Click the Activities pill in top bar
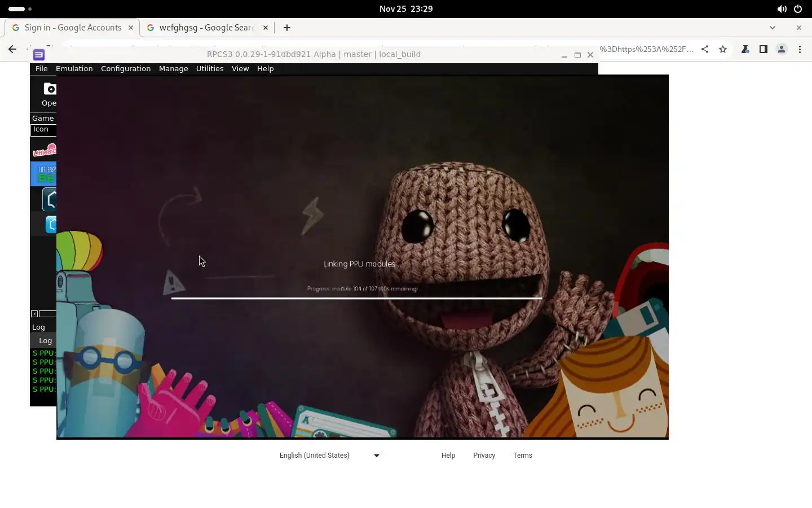Screen dimensions: 812x508 coord(17,9)
